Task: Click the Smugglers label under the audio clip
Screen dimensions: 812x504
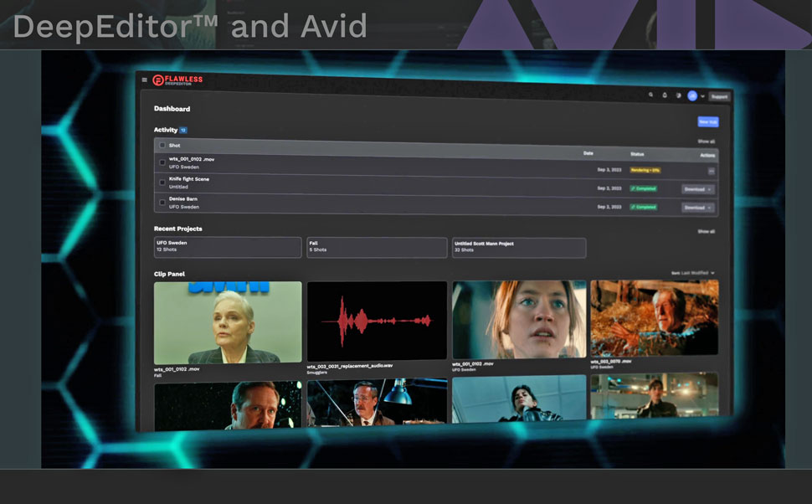Action: click(317, 373)
